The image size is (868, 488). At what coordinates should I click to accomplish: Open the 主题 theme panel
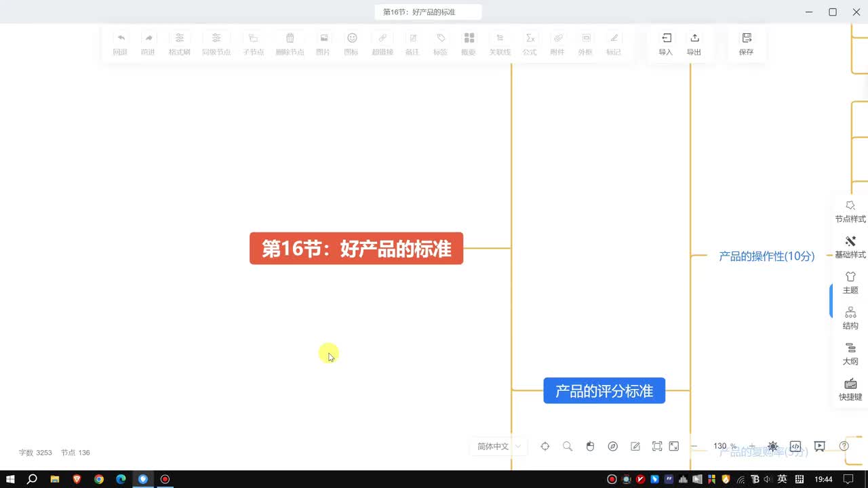[850, 283]
